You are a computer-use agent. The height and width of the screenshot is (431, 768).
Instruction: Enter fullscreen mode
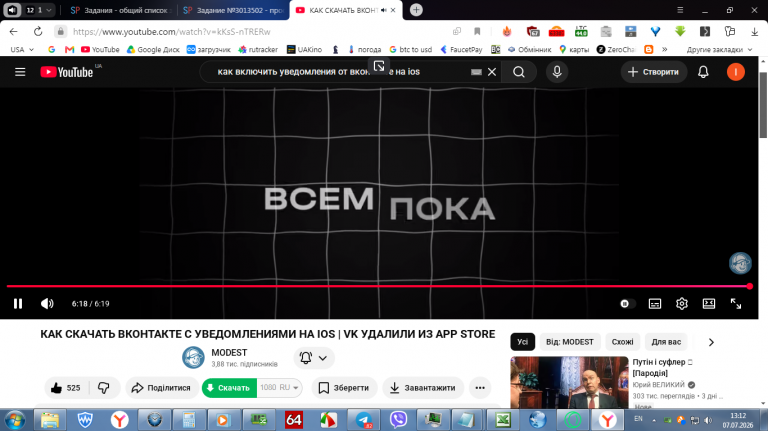[x=736, y=304]
